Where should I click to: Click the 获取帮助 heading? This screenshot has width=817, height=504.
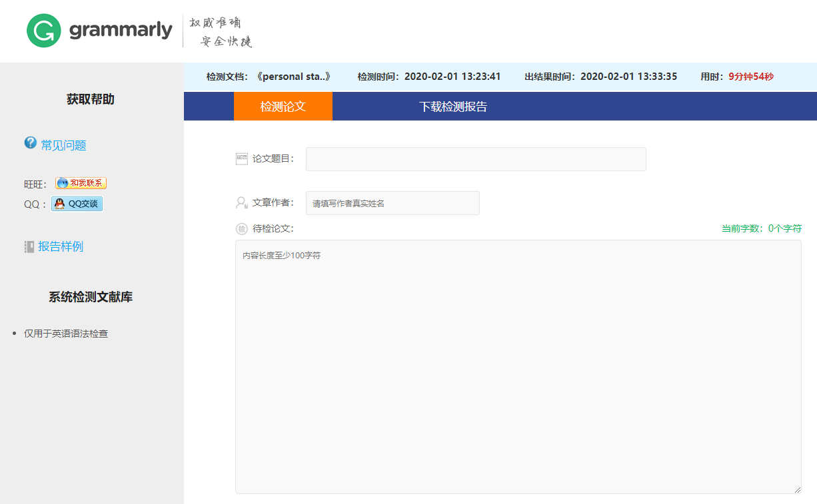pos(91,99)
